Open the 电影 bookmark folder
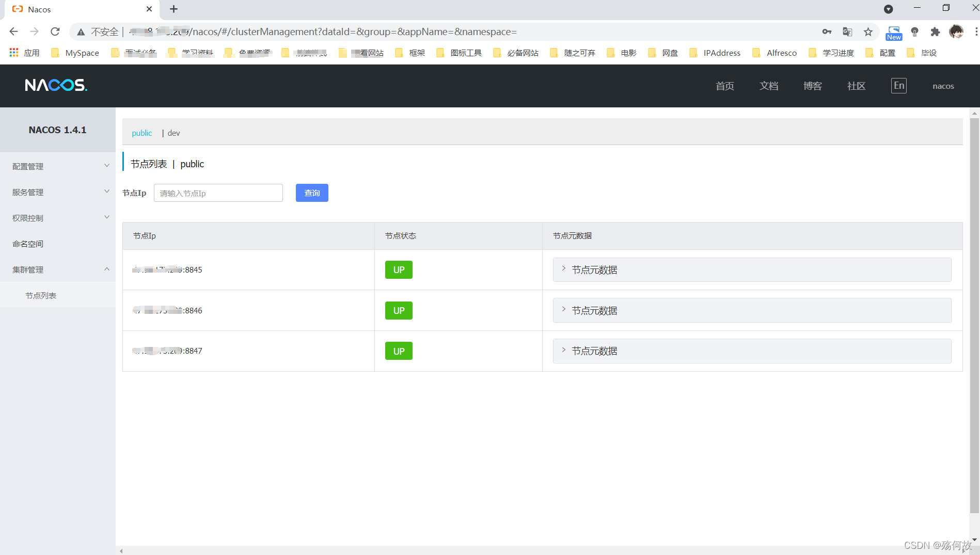Viewport: 980px width, 555px height. tap(622, 53)
